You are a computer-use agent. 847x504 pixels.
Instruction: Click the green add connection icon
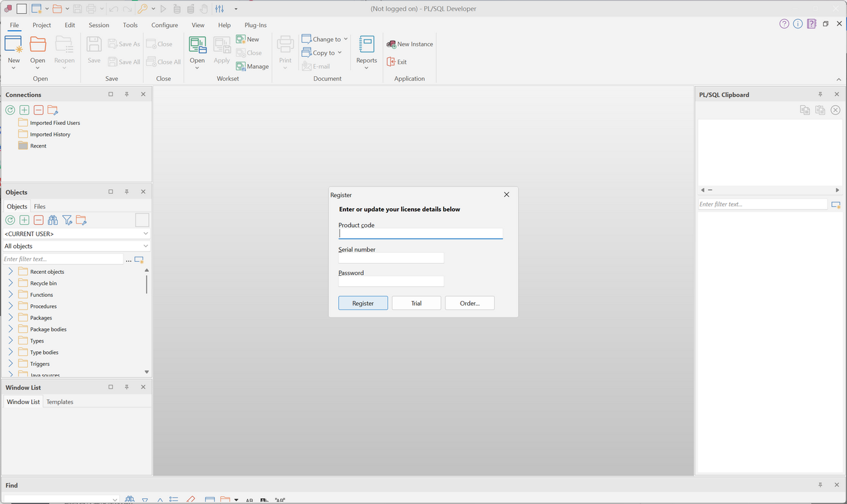point(24,110)
